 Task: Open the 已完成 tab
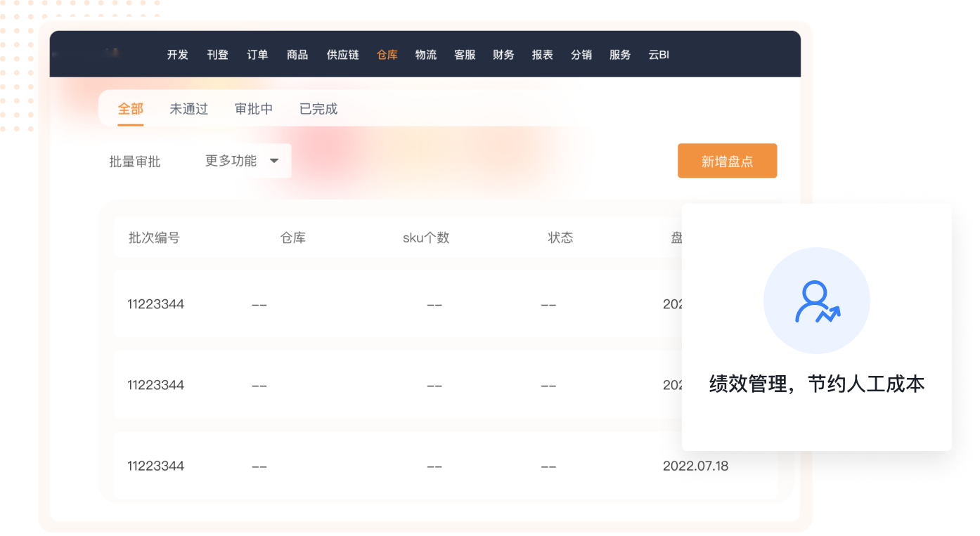tap(318, 109)
